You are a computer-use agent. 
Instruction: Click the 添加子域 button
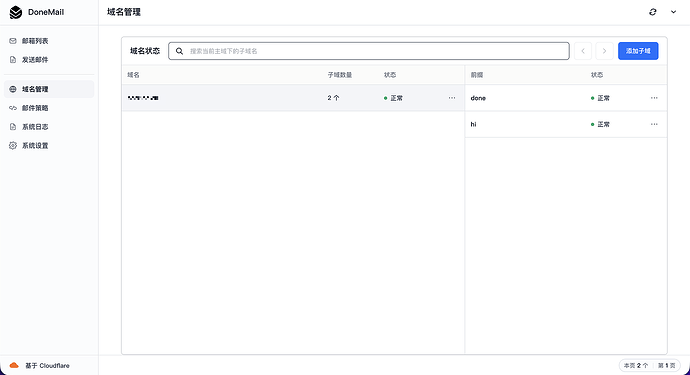638,51
